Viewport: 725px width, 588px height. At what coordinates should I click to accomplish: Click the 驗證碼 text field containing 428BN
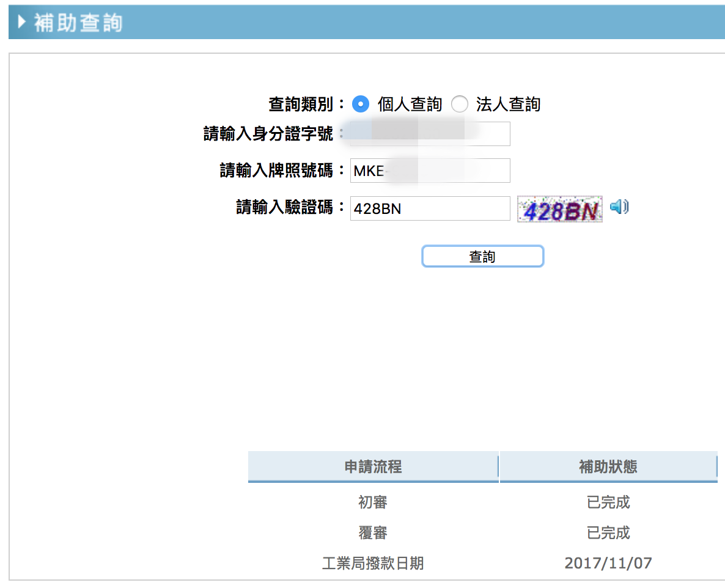click(x=430, y=208)
